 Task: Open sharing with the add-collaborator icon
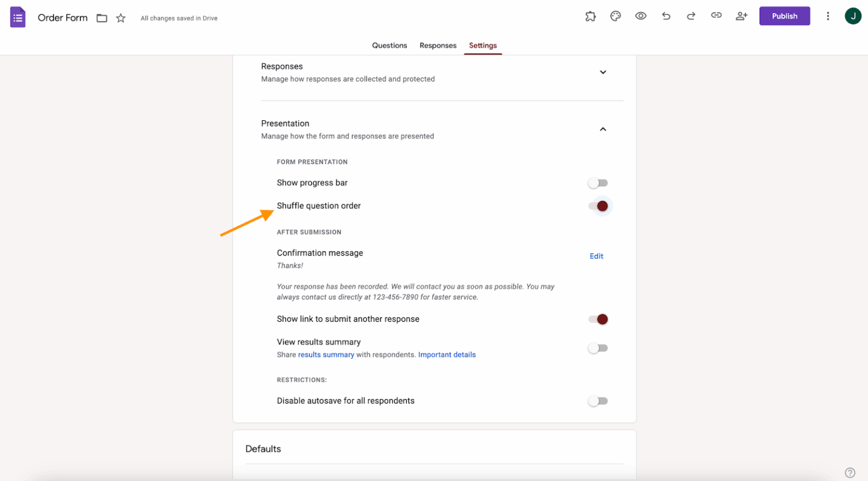[741, 16]
